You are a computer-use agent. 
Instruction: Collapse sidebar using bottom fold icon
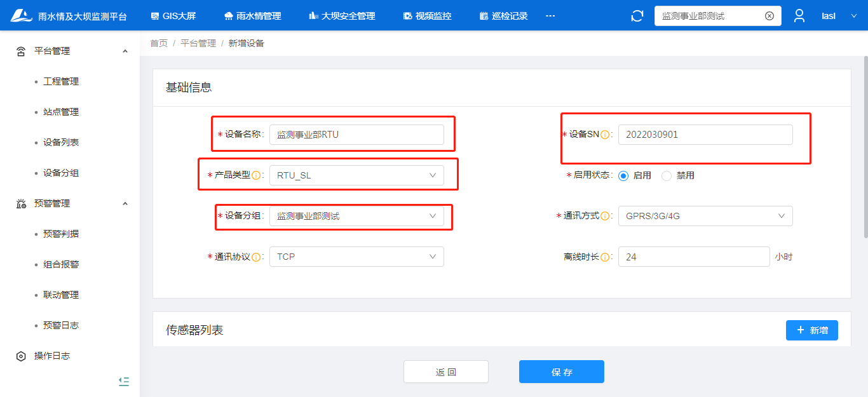[124, 381]
